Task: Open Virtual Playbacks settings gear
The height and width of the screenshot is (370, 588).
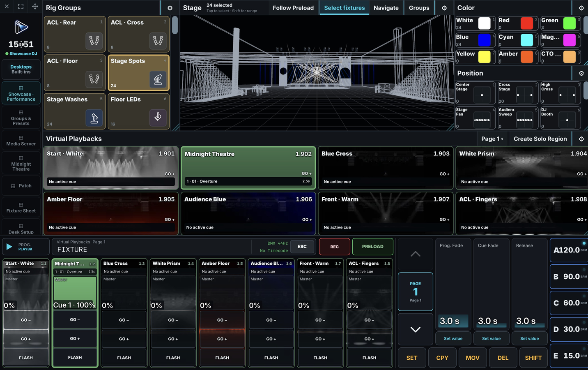Action: [x=581, y=139]
